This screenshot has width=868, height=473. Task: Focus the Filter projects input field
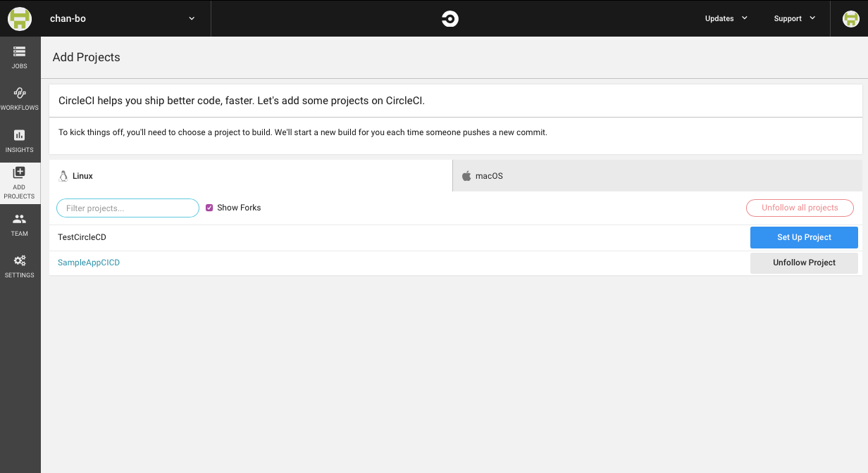128,208
